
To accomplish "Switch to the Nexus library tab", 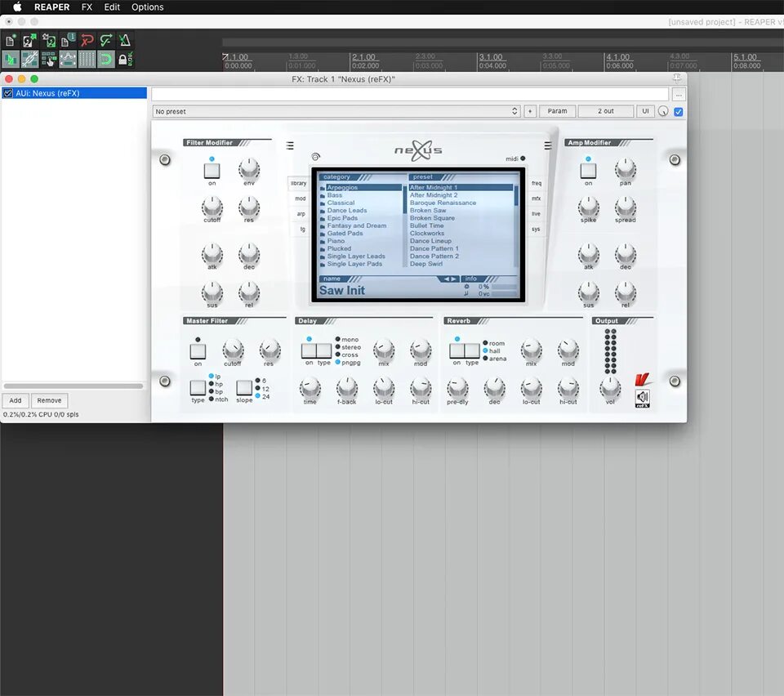I will pyautogui.click(x=299, y=184).
